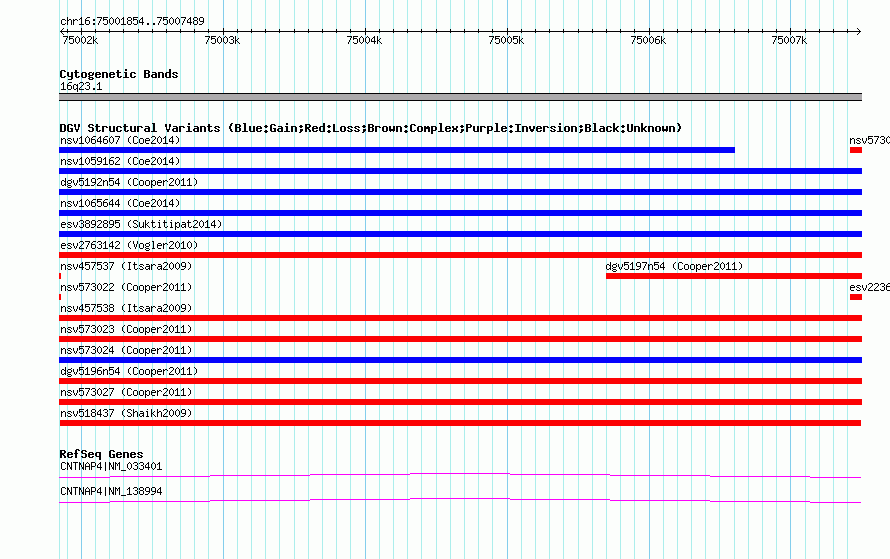Select the 16q23.1 band label
The width and height of the screenshot is (890, 559).
81,86
